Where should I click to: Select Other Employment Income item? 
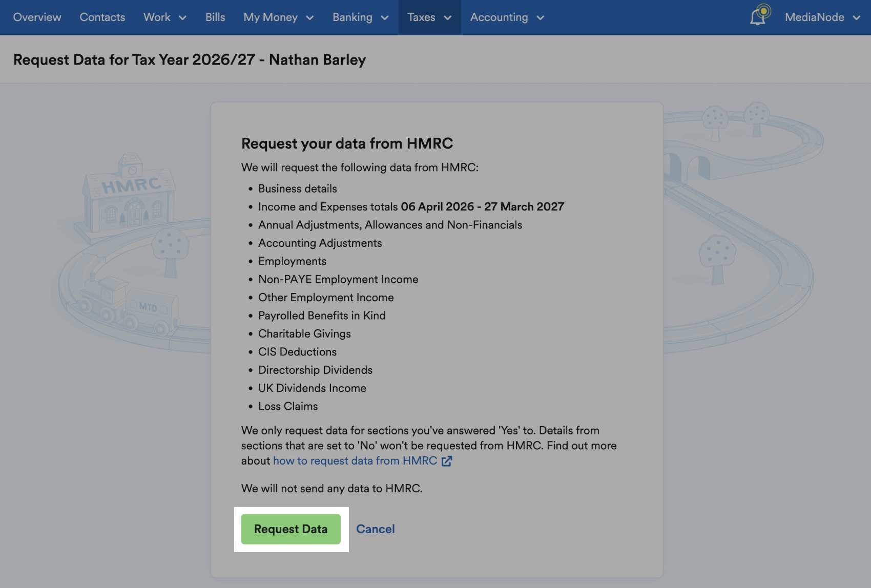click(326, 298)
